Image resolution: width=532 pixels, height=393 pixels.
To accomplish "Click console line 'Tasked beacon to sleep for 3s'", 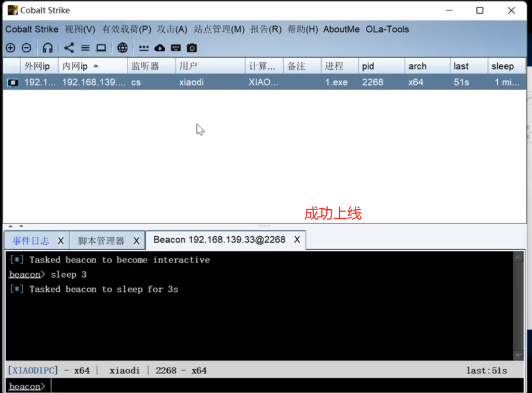I will (x=103, y=289).
